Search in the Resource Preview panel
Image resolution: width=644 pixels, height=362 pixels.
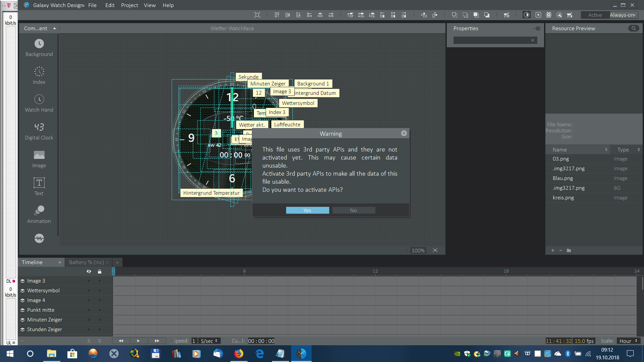click(x=633, y=28)
